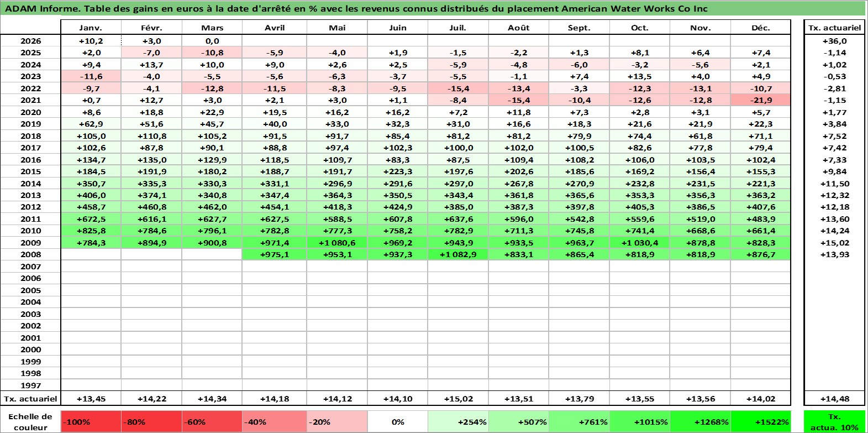Click the 0,0 cell for Mars 2026
868x433 pixels.
(x=212, y=41)
